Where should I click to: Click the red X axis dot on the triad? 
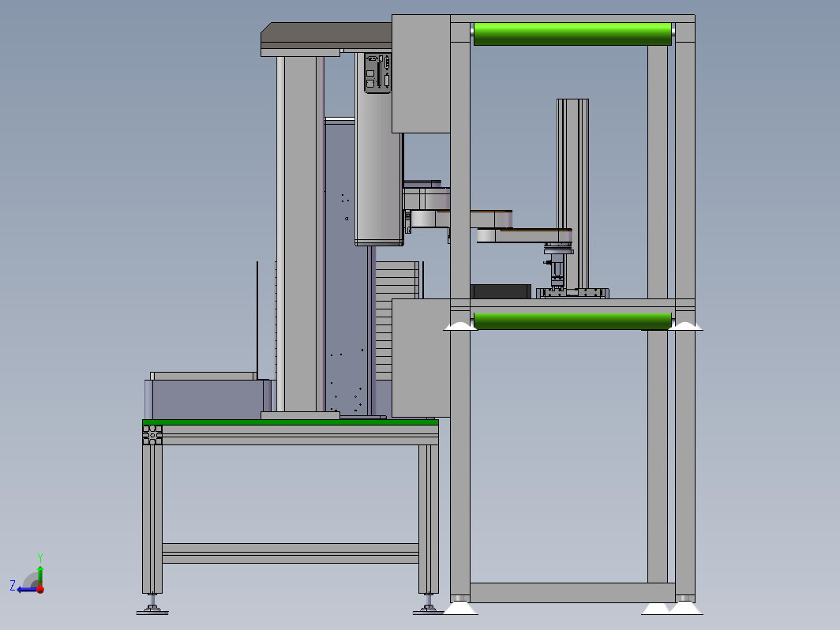coord(40,589)
